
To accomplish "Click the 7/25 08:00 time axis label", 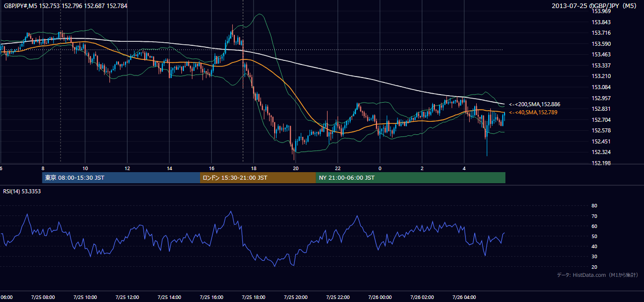I will (x=43, y=297).
